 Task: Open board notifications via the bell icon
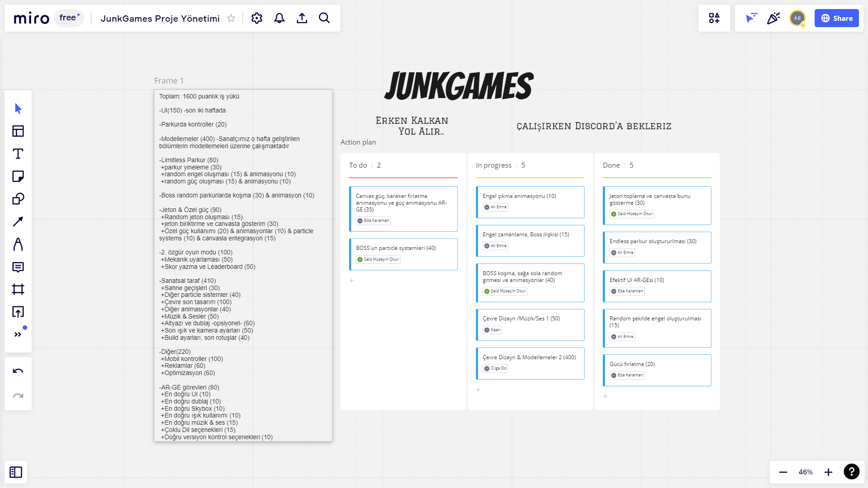pyautogui.click(x=279, y=18)
